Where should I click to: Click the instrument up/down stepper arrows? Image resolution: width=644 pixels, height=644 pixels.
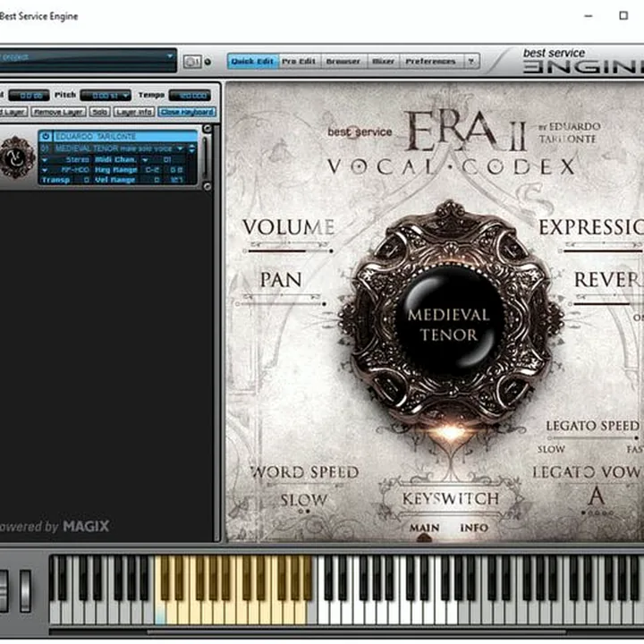(x=191, y=148)
